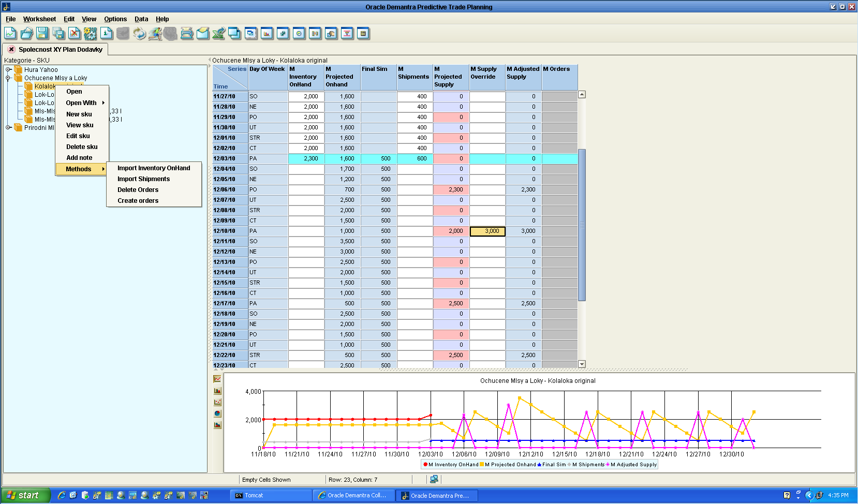Select Import Inventory OnHand method
Screen dimensions: 858x504
coord(154,168)
